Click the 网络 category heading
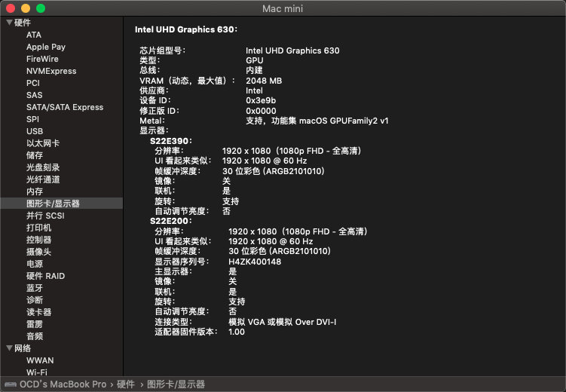The image size is (566, 392). (23, 348)
